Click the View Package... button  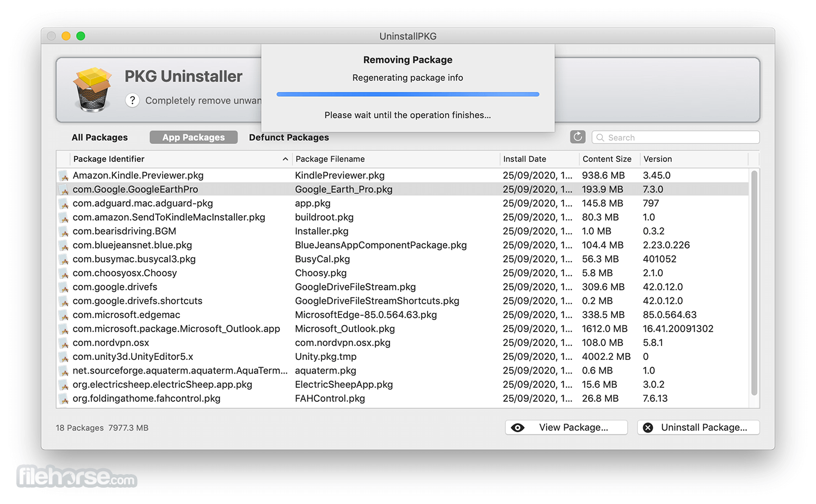click(566, 427)
